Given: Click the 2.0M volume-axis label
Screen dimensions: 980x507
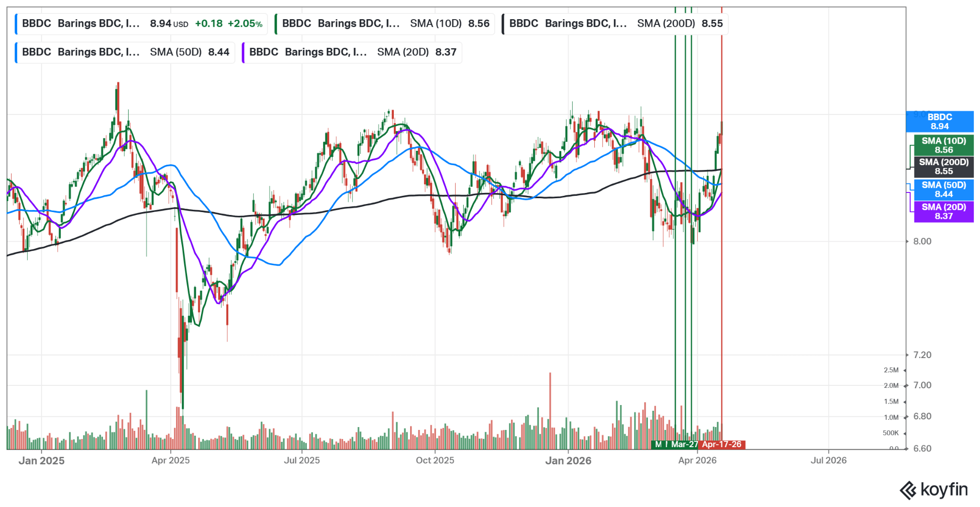Looking at the screenshot, I should click(x=891, y=385).
